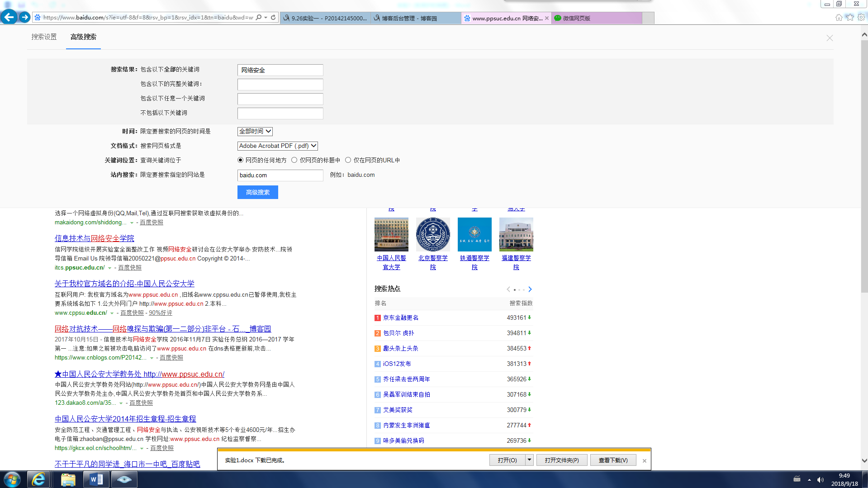The image size is (868, 488).
Task: Open the 中国人民公安大学教务处 result link
Action: [139, 374]
